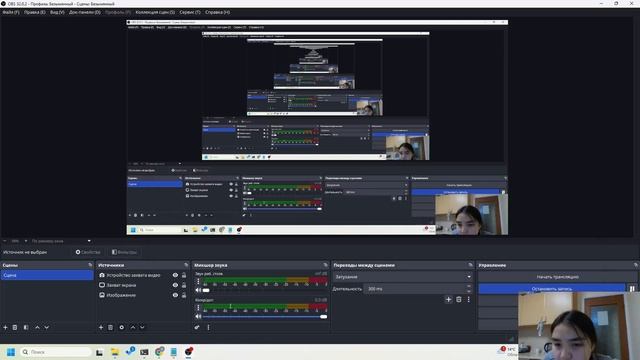Add a scene transition with plus icon
640x360 pixels.
(x=448, y=300)
